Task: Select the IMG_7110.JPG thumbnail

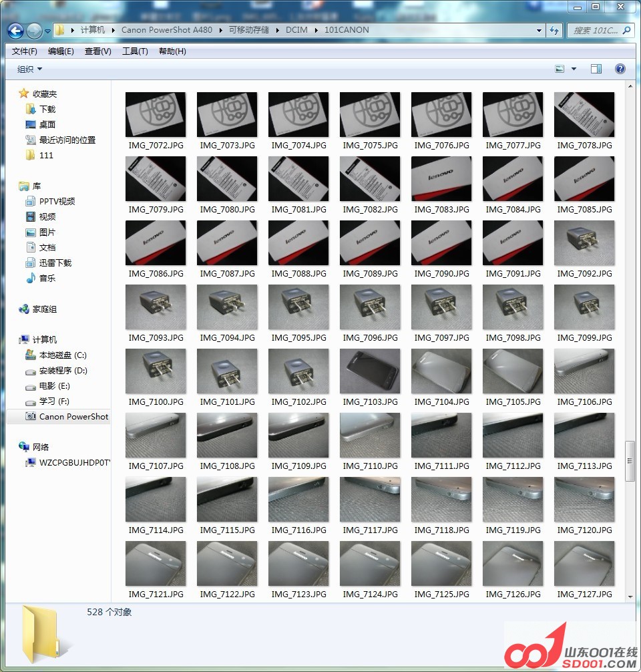Action: click(370, 436)
